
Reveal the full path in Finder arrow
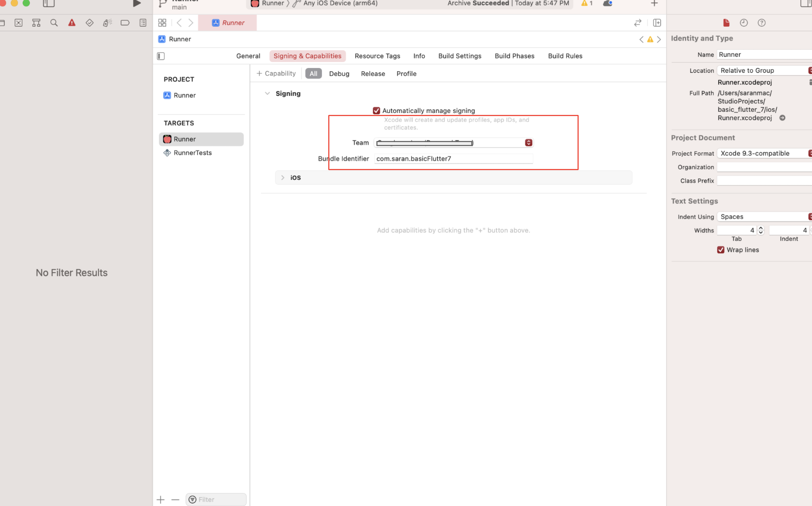pos(782,118)
